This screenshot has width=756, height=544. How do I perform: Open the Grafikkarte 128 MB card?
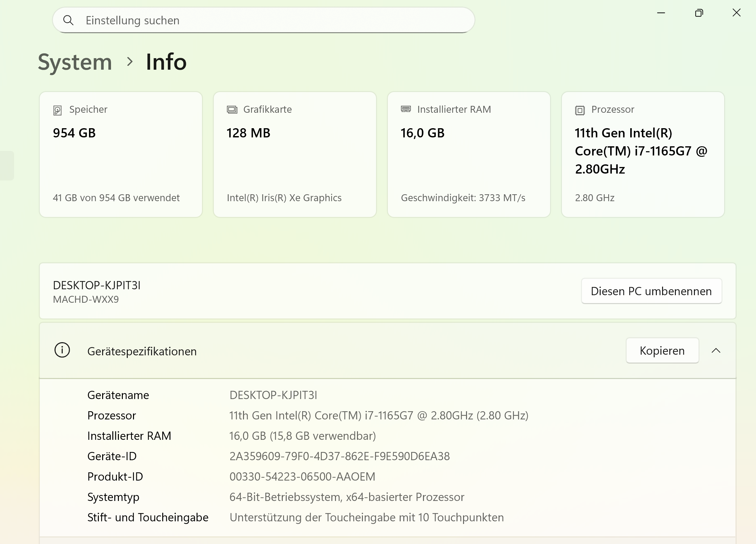(x=295, y=154)
